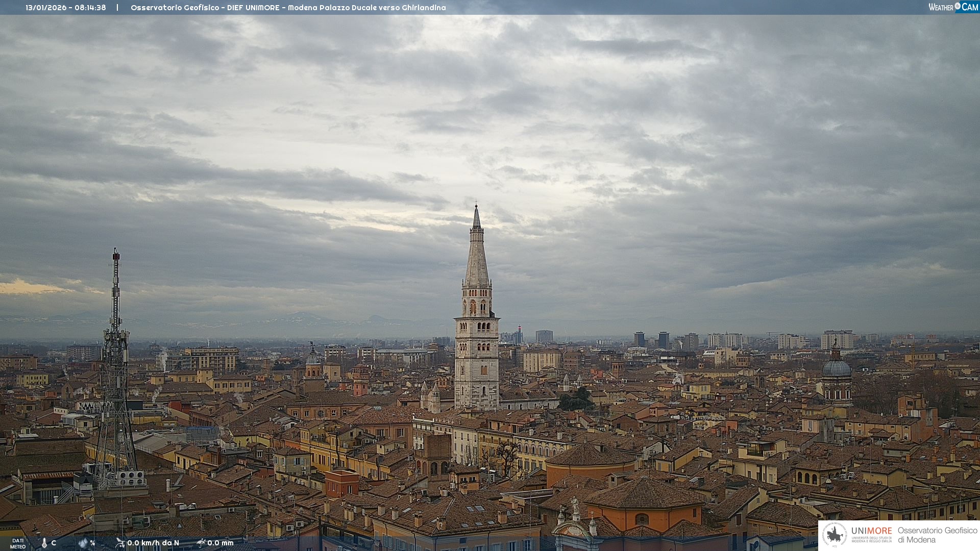Click the humidity percent symbol

click(x=92, y=543)
